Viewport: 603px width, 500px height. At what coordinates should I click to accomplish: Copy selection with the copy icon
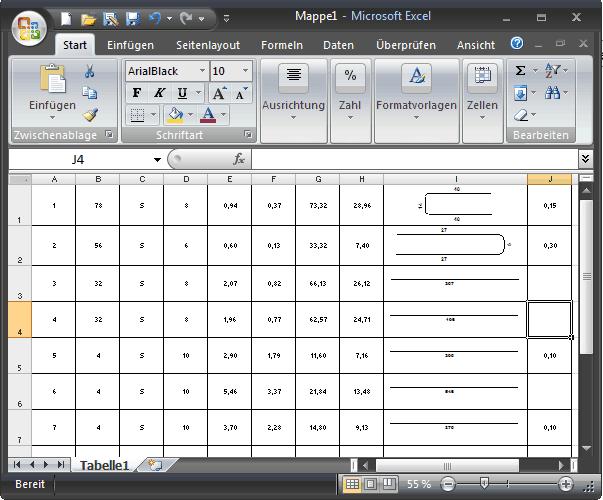click(90, 93)
